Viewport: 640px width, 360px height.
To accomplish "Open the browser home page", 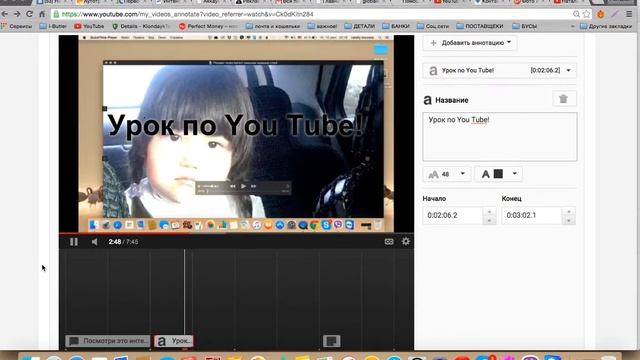I will click(42, 14).
